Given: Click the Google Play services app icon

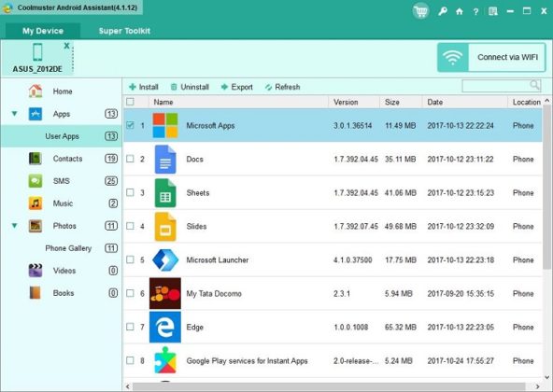Looking at the screenshot, I should point(165,360).
